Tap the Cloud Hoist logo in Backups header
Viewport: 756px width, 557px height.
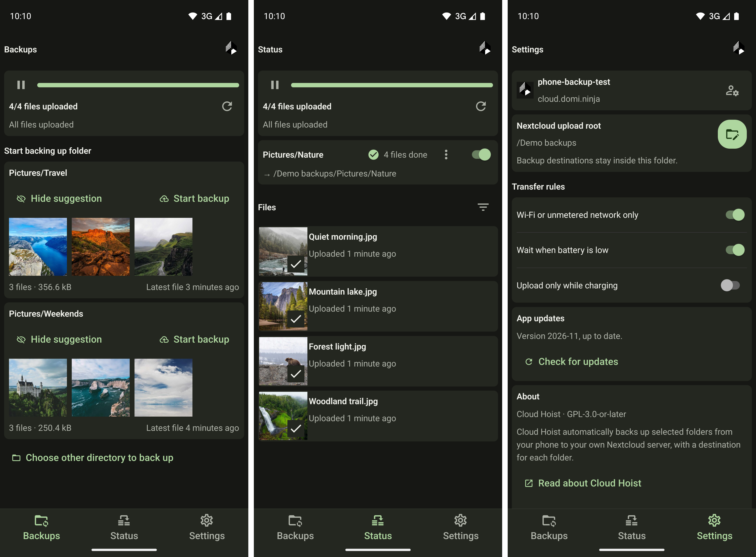(x=231, y=48)
